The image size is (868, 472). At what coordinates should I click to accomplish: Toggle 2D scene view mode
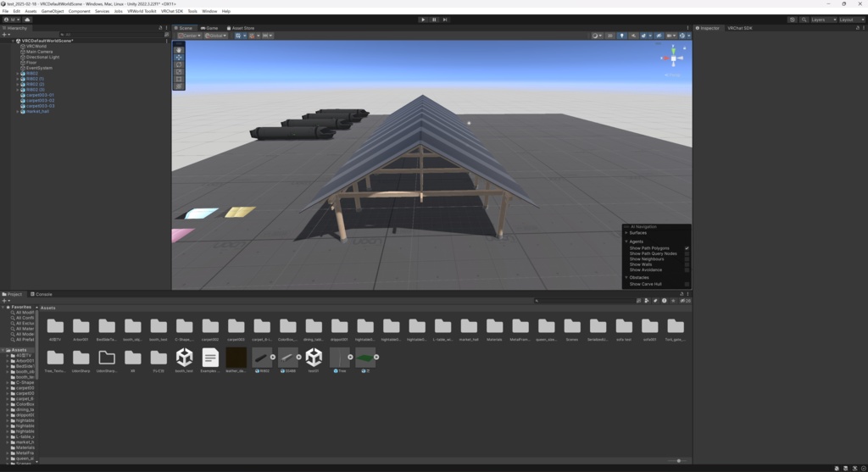[x=609, y=36]
